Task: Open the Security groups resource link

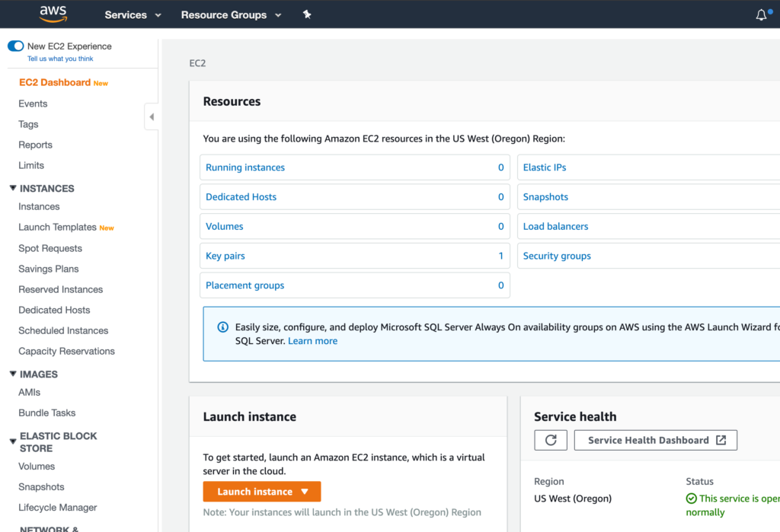Action: pos(557,256)
